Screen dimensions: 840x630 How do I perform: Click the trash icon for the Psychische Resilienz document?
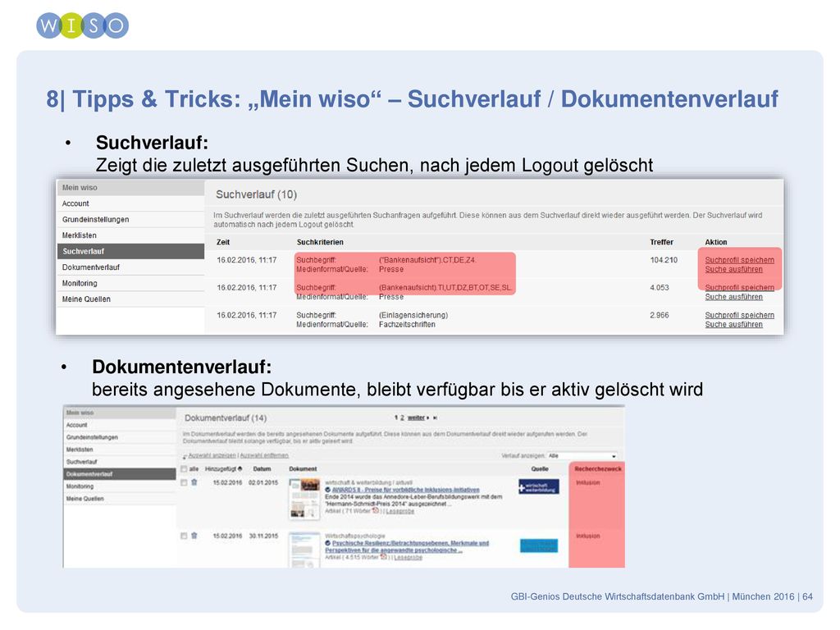[194, 535]
